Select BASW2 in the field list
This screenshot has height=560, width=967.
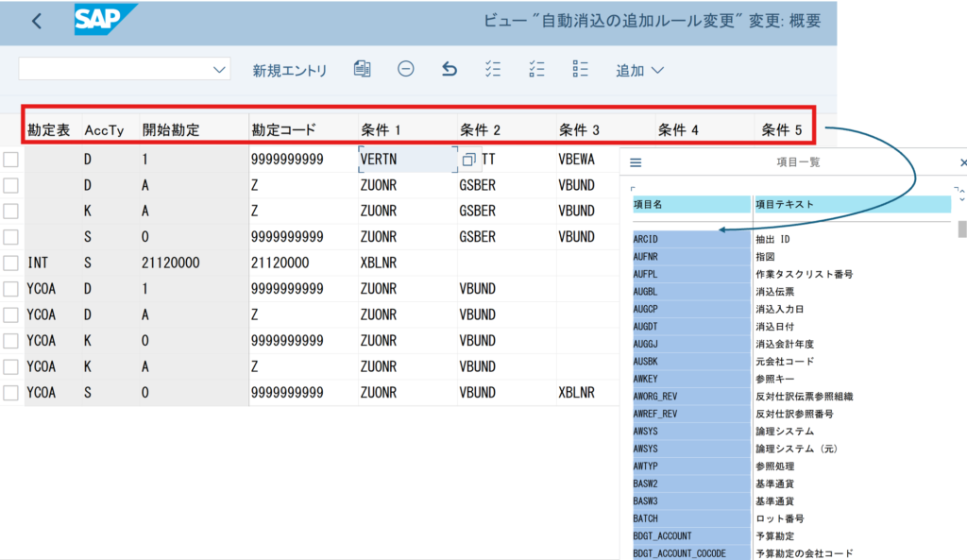691,484
